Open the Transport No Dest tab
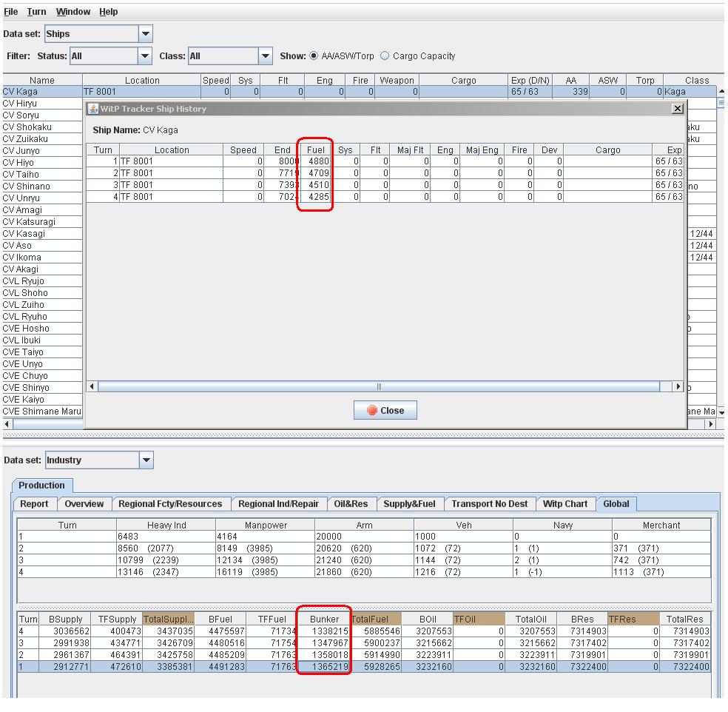728x712 pixels. click(489, 504)
